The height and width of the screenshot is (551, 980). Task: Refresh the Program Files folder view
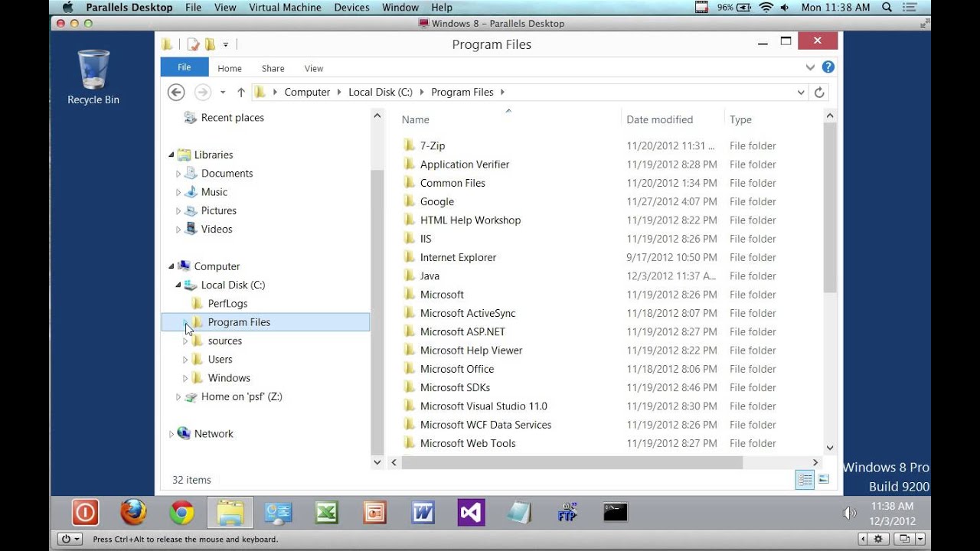(819, 93)
